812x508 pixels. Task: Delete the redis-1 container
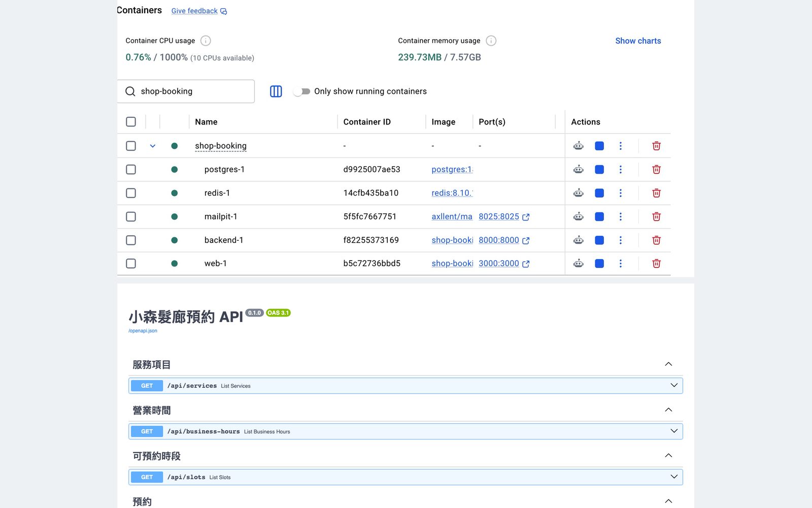(656, 193)
